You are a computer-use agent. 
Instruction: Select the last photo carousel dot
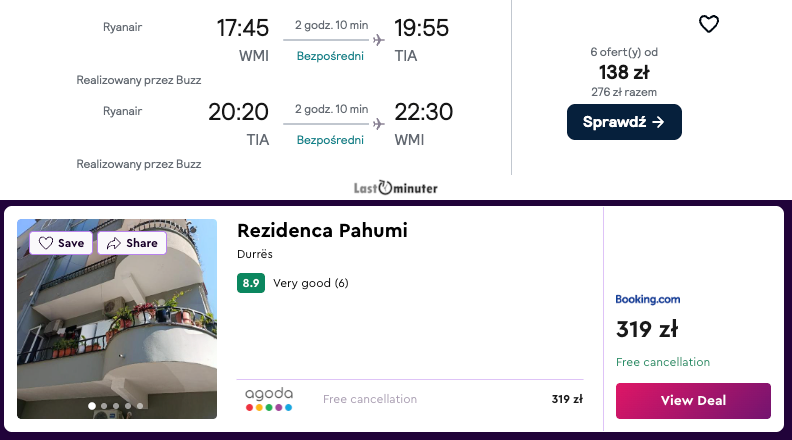tap(140, 406)
